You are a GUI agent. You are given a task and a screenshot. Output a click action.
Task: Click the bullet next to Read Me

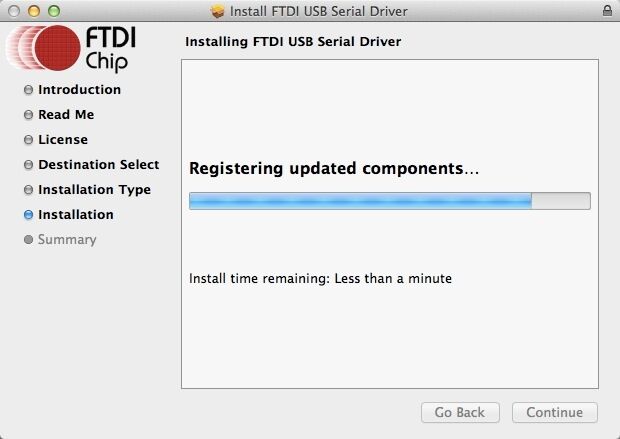[29, 115]
